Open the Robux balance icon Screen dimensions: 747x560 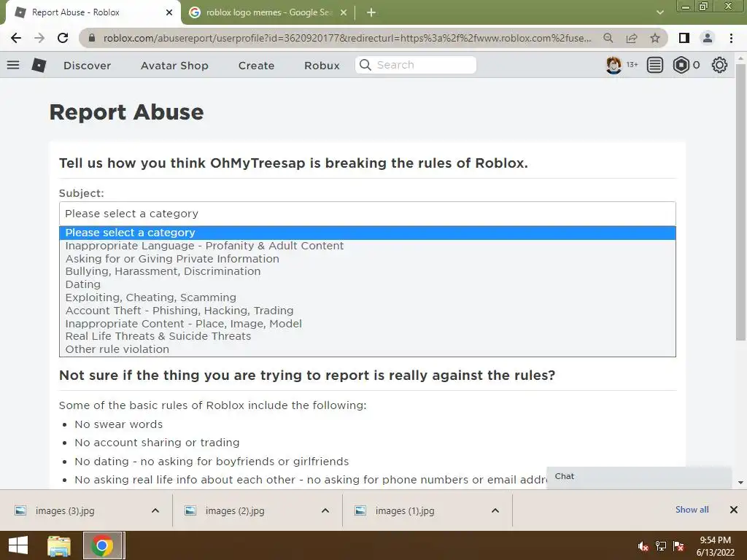[681, 65]
